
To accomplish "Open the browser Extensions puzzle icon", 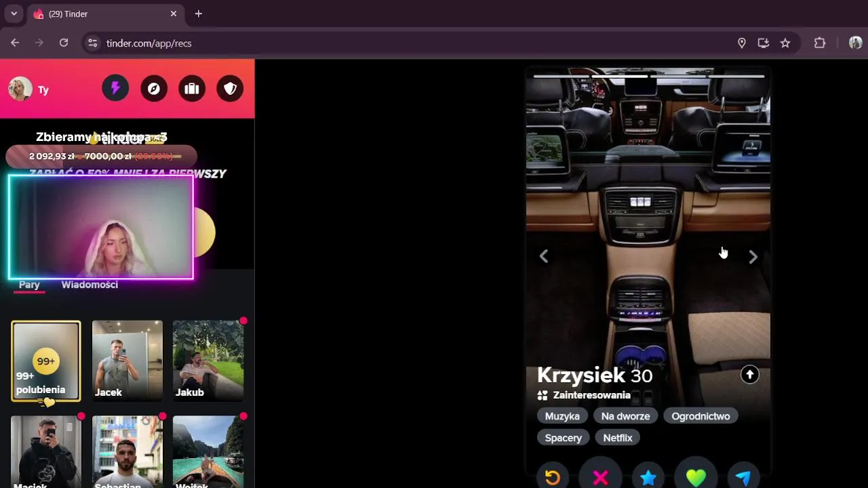I will click(820, 43).
